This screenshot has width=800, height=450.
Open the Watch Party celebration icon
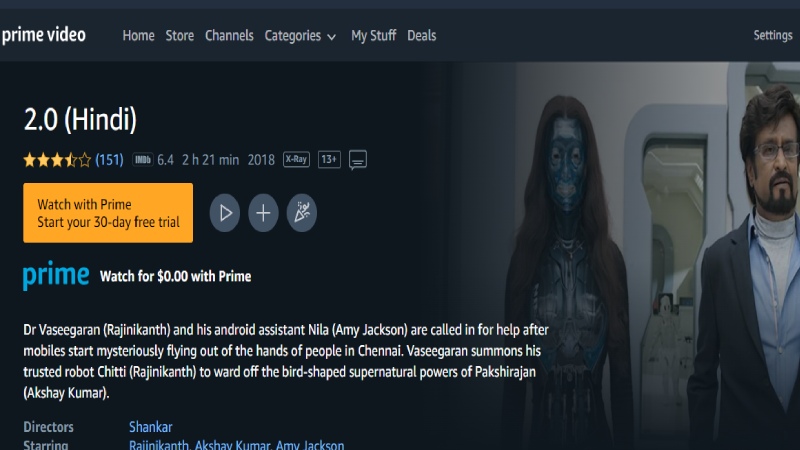pos(302,213)
